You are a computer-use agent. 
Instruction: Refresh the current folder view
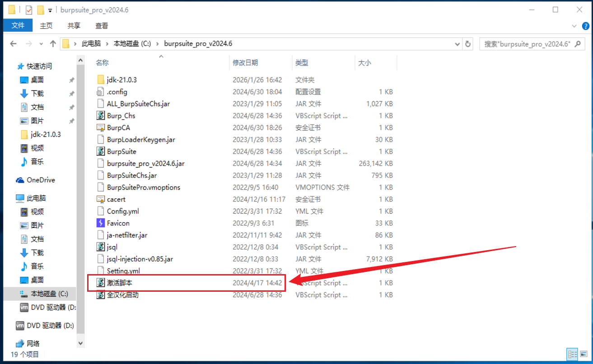tap(468, 44)
